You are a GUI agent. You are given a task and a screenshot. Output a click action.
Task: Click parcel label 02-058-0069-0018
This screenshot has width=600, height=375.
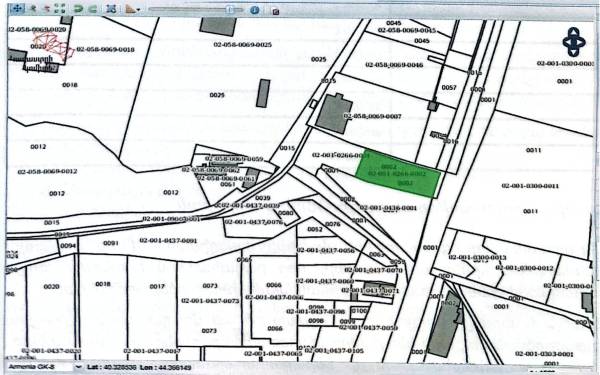[105, 49]
